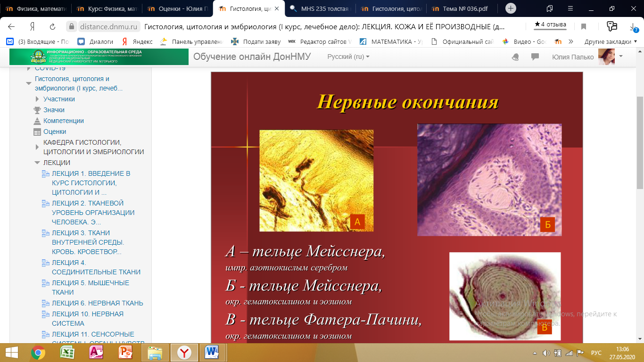
Task: Open the Moodle notifications bell icon
Action: 515,57
